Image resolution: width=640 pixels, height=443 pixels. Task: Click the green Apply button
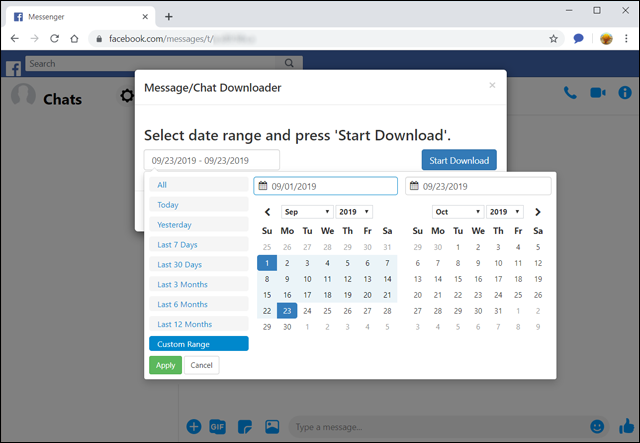[x=165, y=365]
